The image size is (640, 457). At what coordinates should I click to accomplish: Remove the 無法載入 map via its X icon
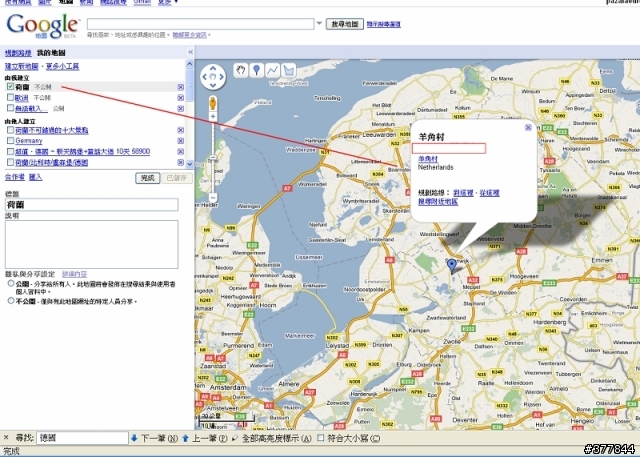point(180,109)
